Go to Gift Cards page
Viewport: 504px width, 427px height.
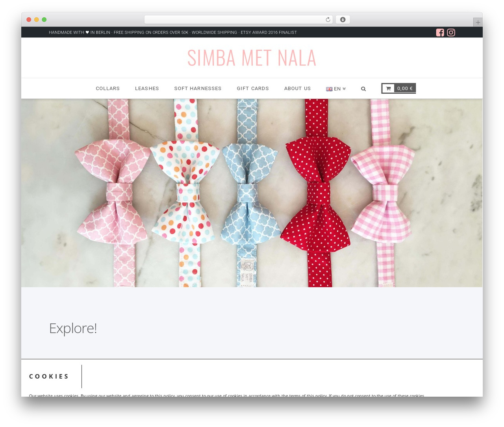coord(253,88)
